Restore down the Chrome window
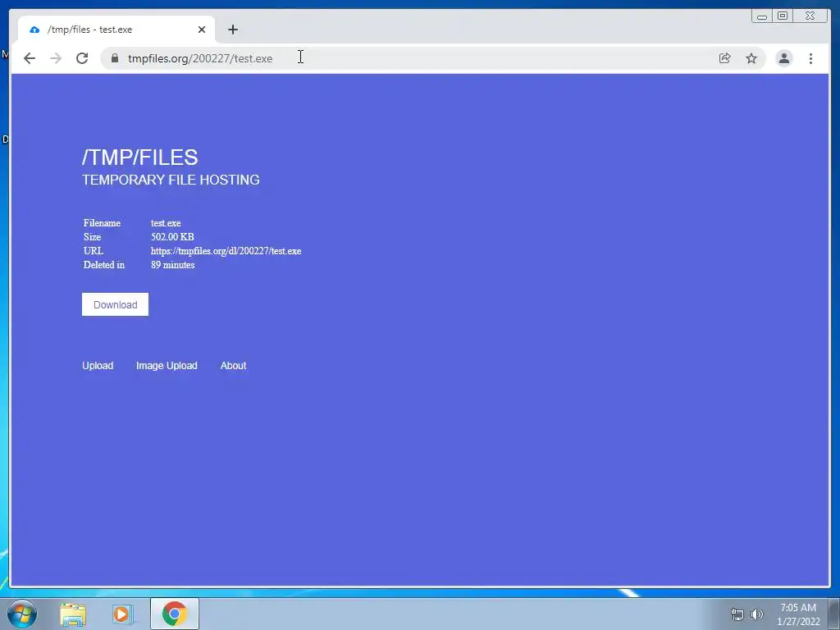840x630 pixels. coord(783,16)
